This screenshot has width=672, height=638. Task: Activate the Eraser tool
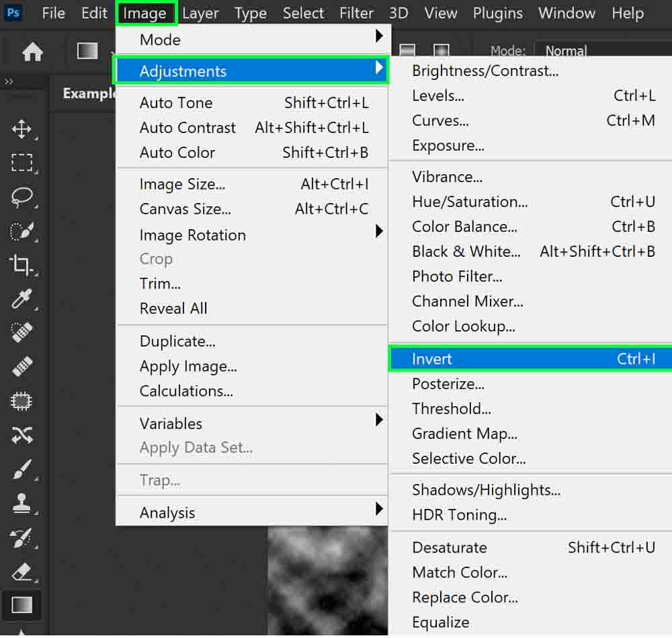[22, 571]
